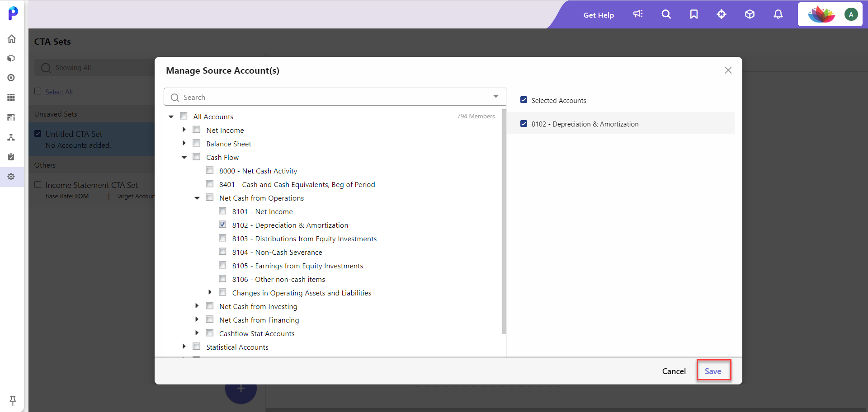The height and width of the screenshot is (412, 868).
Task: Click Select All link in CTA Sets
Action: (x=59, y=92)
